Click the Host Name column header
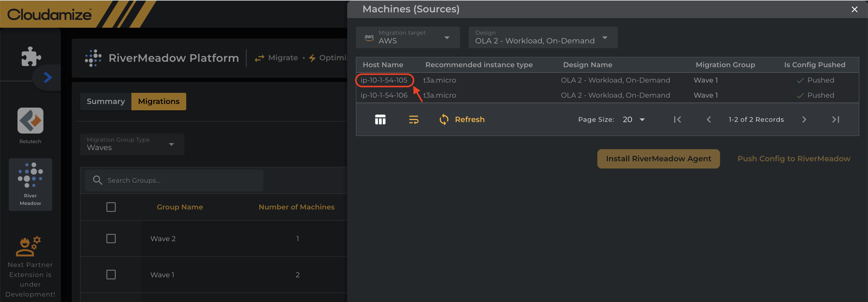 (383, 65)
